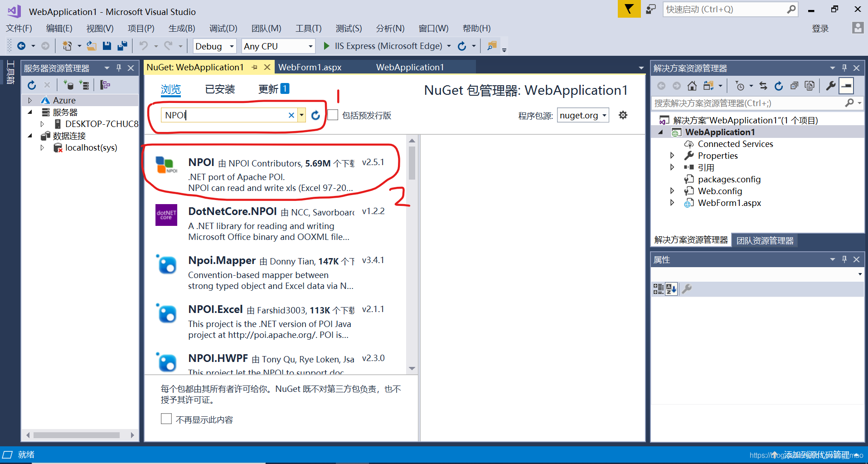868x464 pixels.
Task: Refresh the Solution Explorer tree
Action: click(x=779, y=86)
